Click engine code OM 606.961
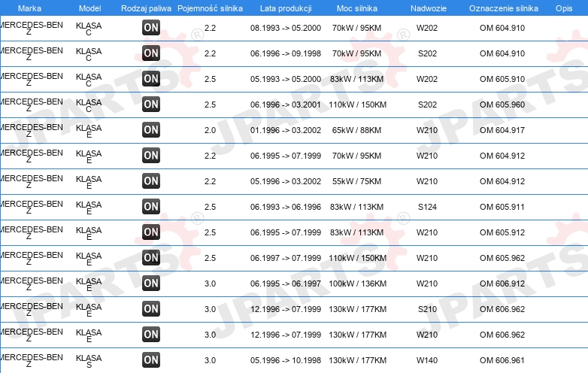Viewport: 588px width, 373px height. (x=502, y=360)
